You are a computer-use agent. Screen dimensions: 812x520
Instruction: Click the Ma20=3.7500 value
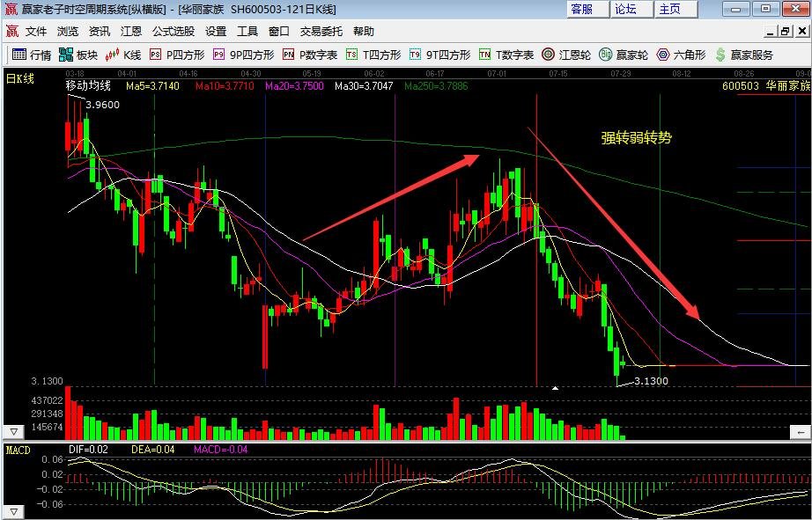tap(295, 86)
